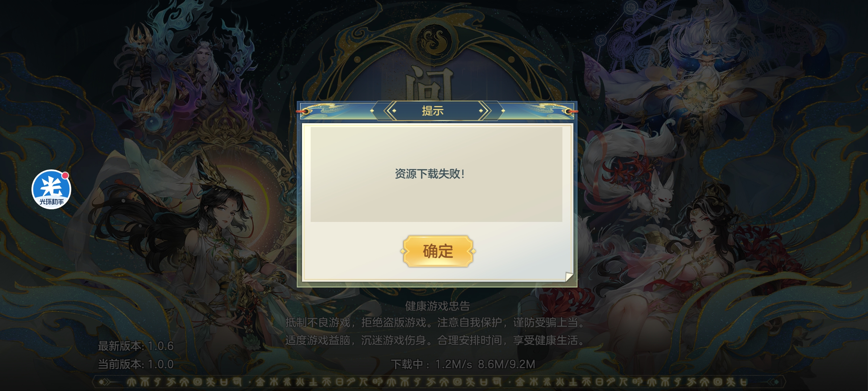868x391 pixels.
Task: Click the 健康游戏忠告 heading
Action: 437,306
